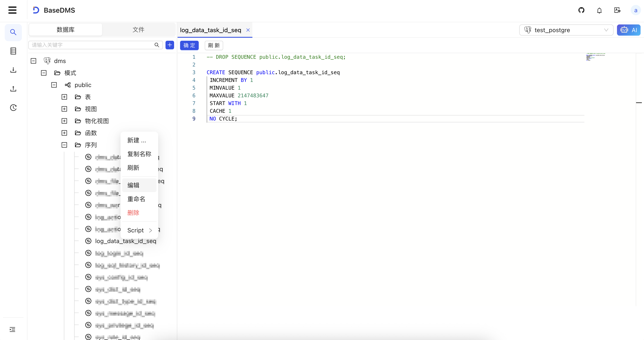
Task: Click the 确定 button
Action: coord(189,45)
